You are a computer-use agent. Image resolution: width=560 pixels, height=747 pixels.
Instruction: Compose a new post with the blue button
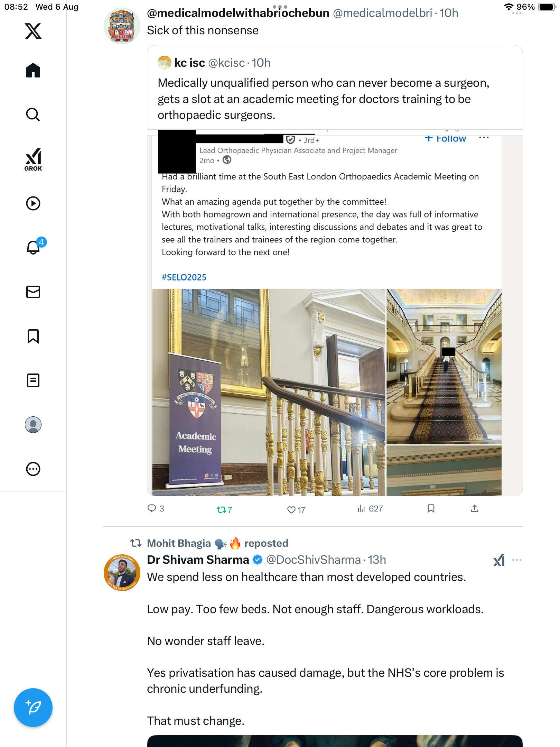coord(33,708)
